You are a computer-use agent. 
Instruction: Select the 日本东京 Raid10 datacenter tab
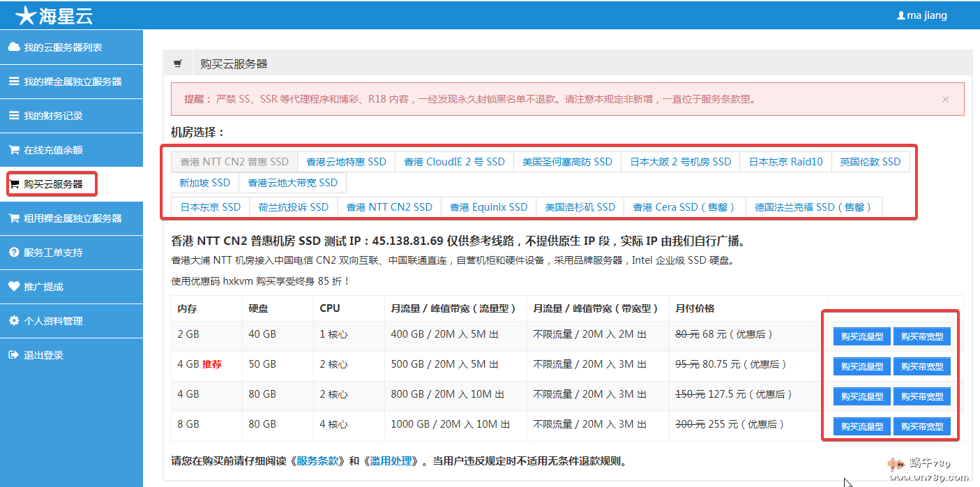[x=785, y=161]
